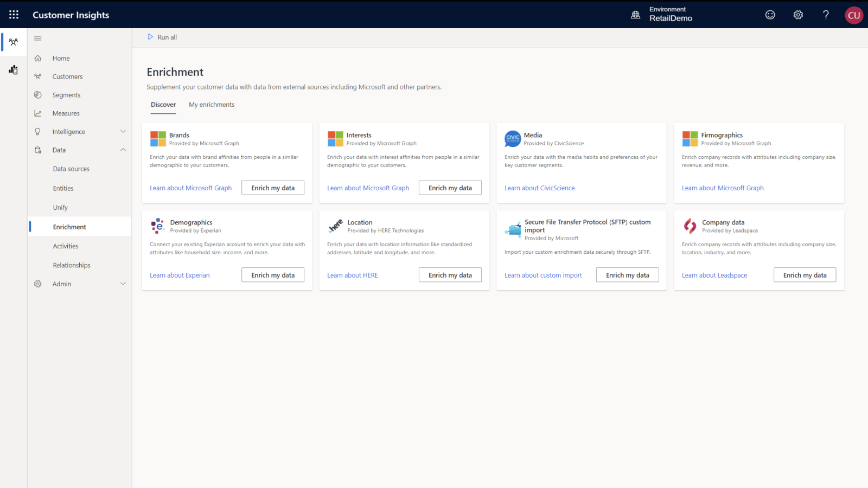868x488 pixels.
Task: Open Measures in navigation
Action: (x=66, y=113)
